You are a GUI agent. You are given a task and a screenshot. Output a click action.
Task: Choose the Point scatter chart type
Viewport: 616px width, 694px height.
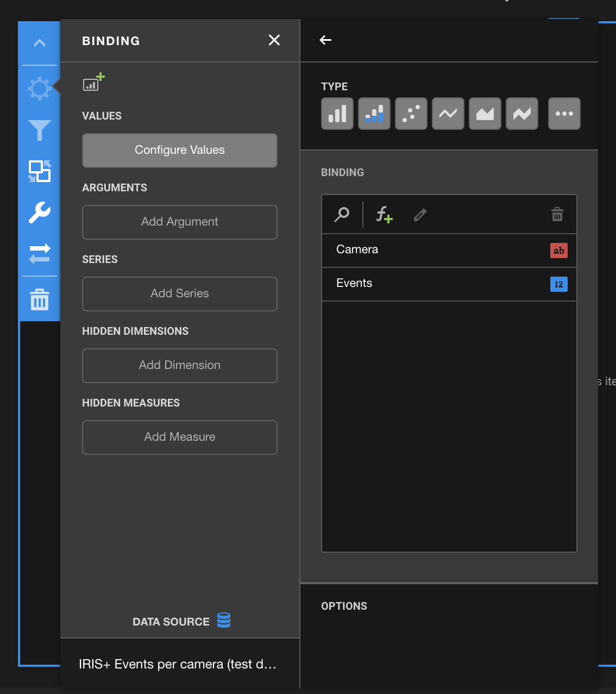[x=411, y=114]
